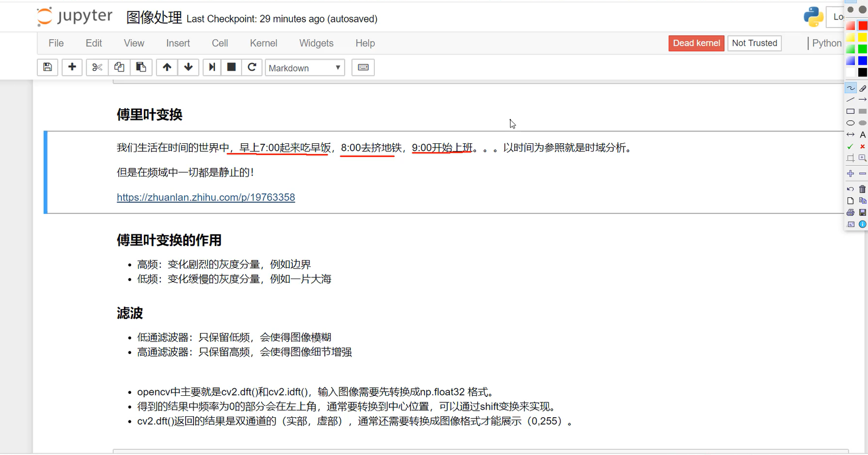Select the freehand pen drawing tool
868x455 pixels.
point(851,88)
